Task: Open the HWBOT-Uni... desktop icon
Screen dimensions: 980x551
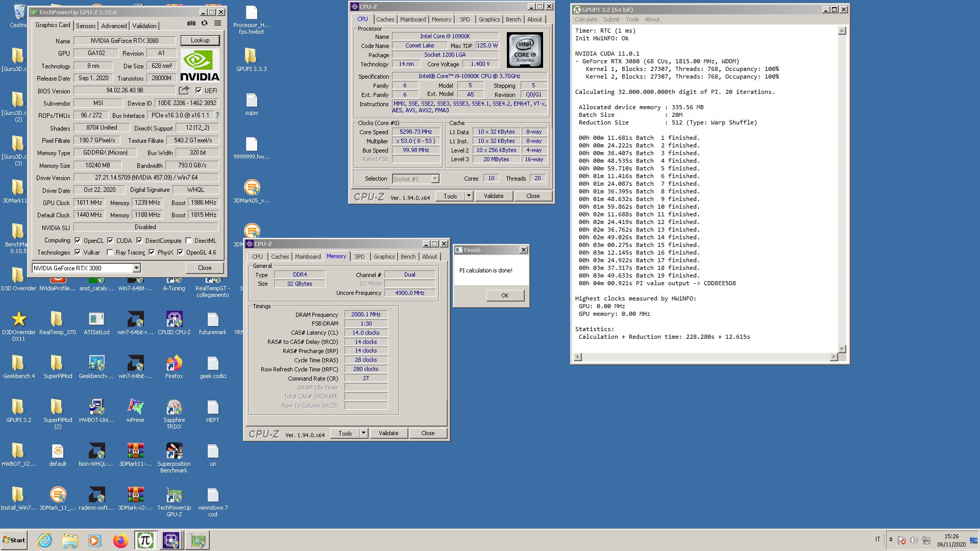Action: [x=96, y=411]
